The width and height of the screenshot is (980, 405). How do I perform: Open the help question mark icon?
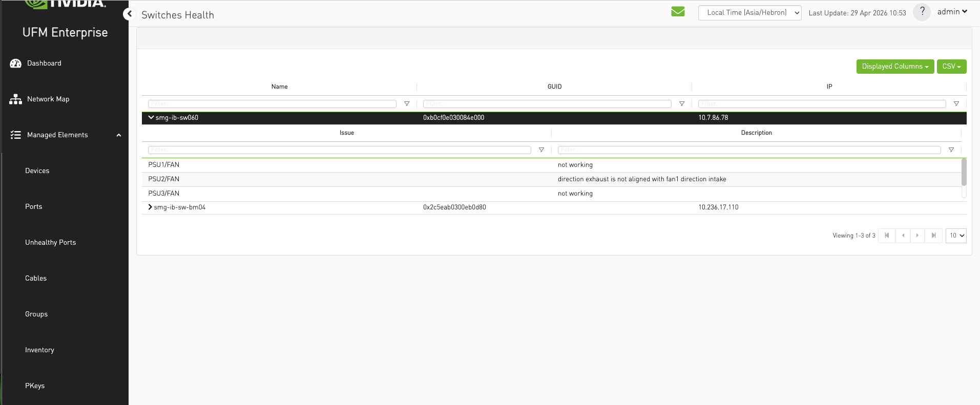pos(922,12)
